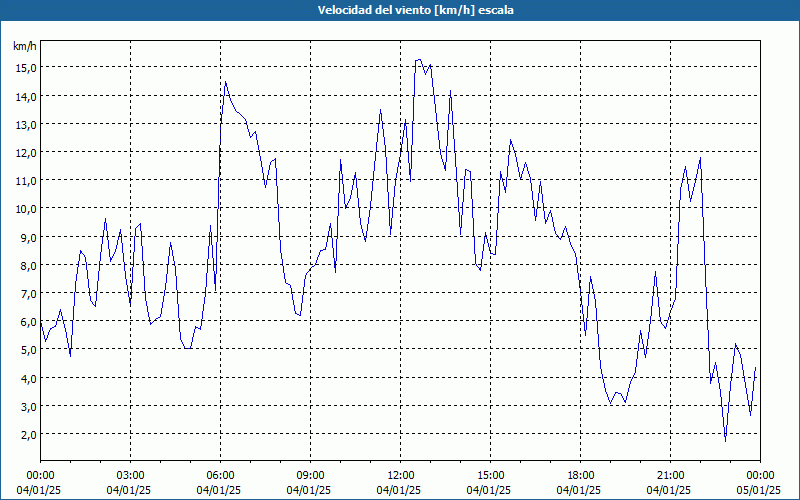800x500 pixels.
Task: Pick the '09:00' time axis label
Action: coord(310,476)
